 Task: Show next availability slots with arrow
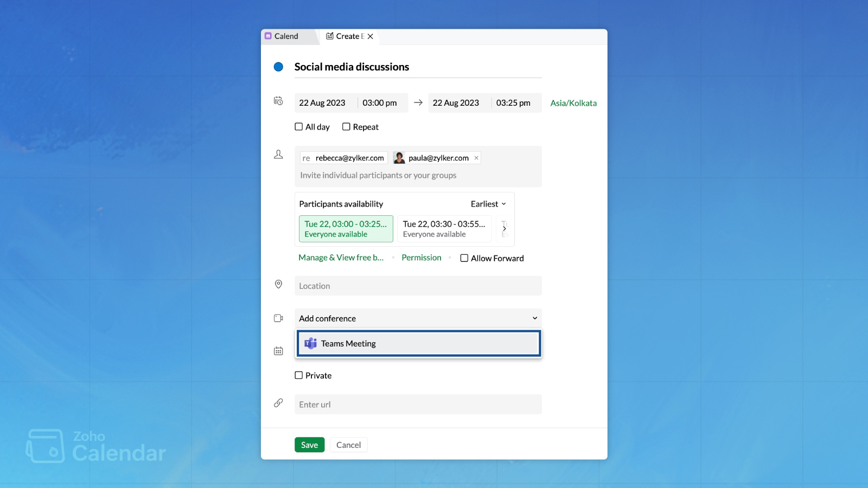pos(505,228)
